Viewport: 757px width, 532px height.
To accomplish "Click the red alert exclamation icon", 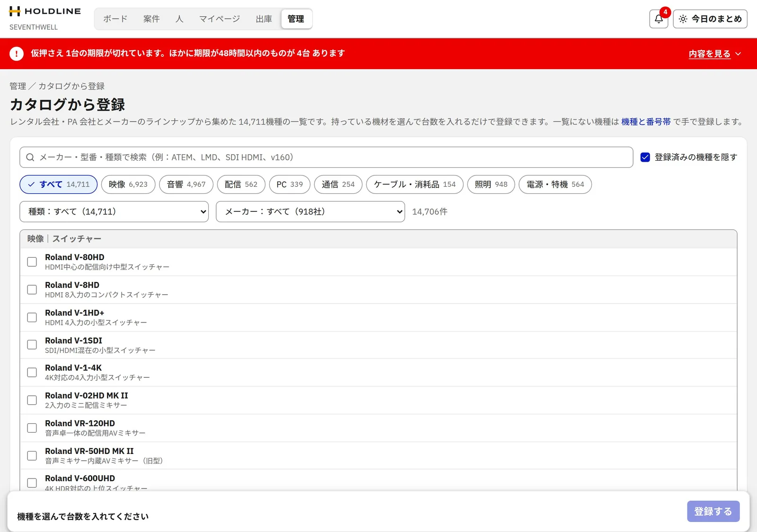I will (x=17, y=53).
